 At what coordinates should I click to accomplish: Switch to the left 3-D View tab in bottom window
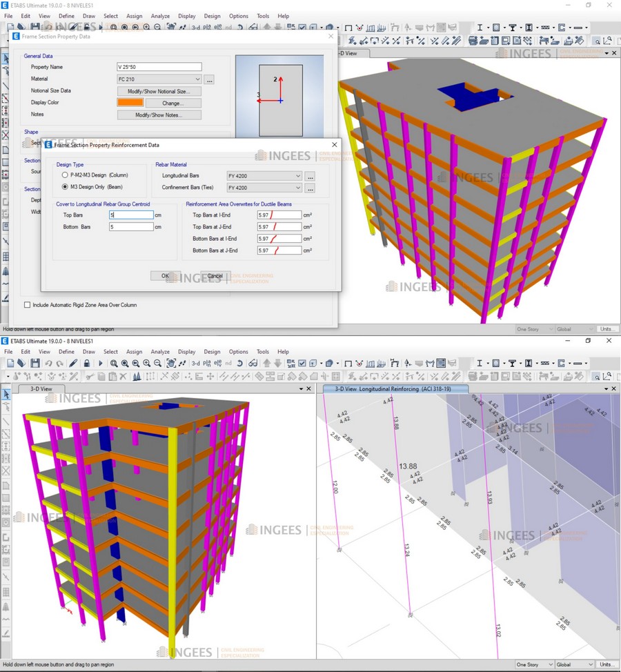click(41, 388)
